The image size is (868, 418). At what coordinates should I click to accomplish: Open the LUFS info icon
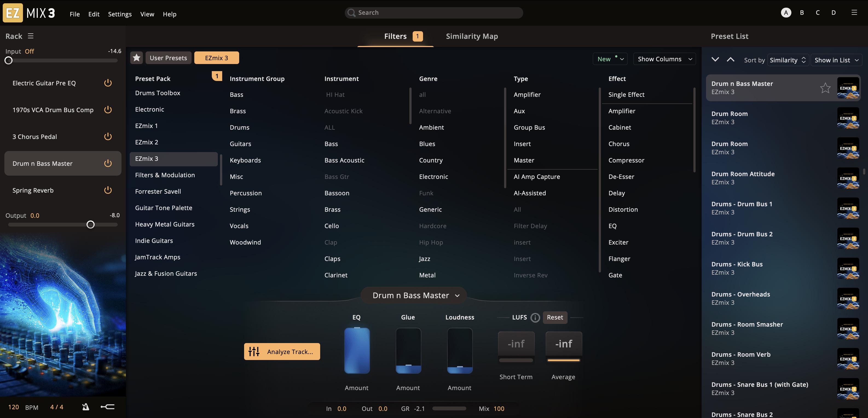click(x=535, y=318)
